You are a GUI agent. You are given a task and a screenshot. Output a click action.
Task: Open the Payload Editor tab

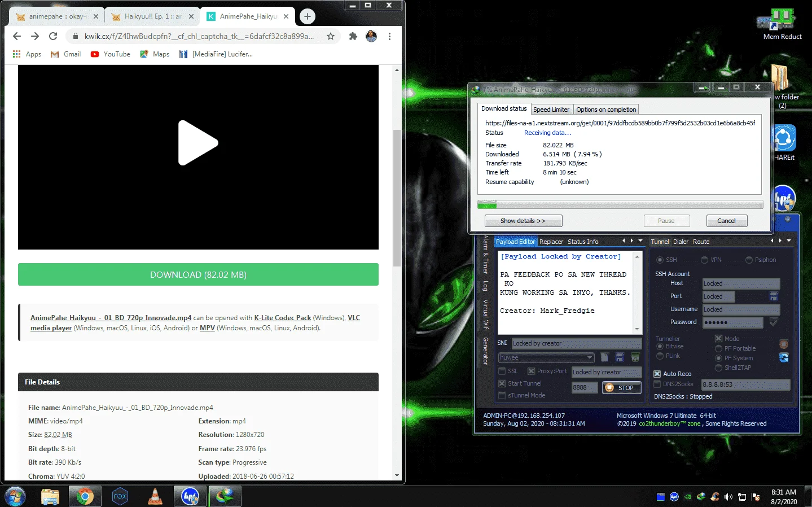click(x=515, y=242)
